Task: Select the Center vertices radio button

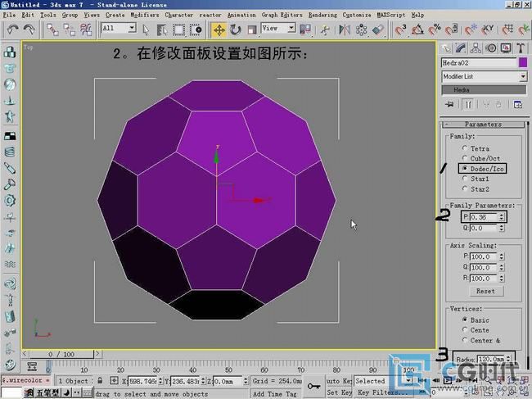Action: (x=465, y=329)
